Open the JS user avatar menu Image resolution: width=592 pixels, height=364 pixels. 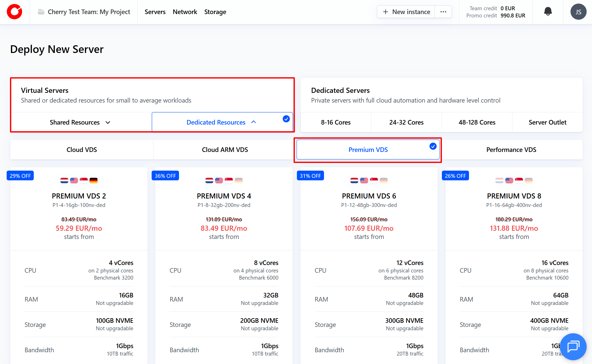click(578, 12)
